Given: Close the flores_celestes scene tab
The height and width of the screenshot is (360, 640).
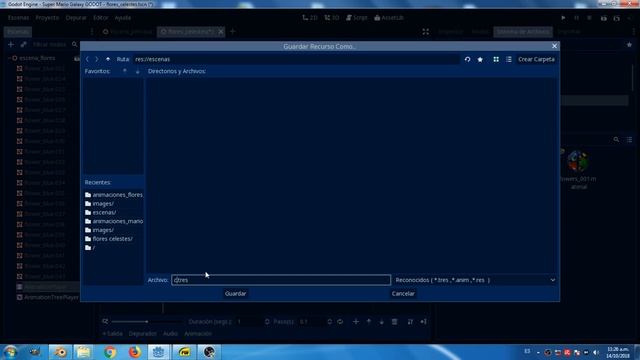Looking at the screenshot, I should click(x=221, y=31).
